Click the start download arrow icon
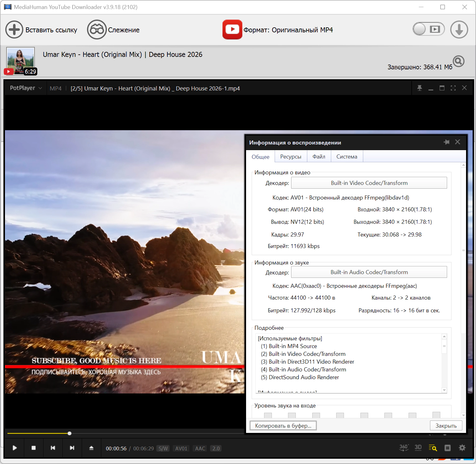 [459, 30]
